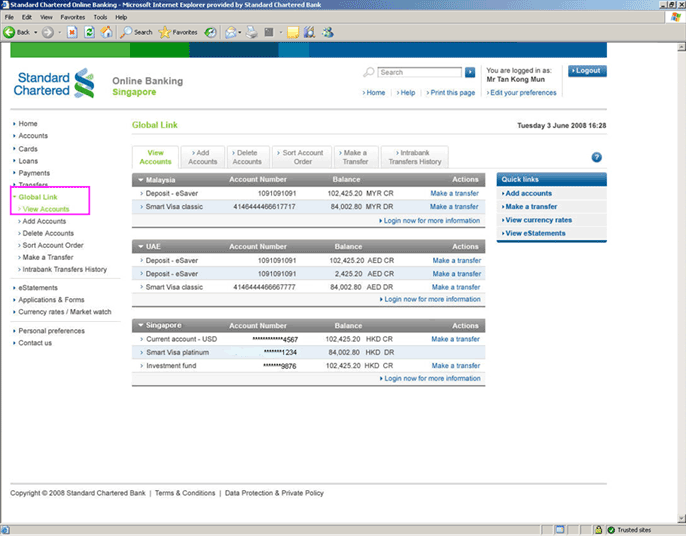Image resolution: width=686 pixels, height=536 pixels.
Task: Open the browser Home page icon
Action: pos(106,32)
